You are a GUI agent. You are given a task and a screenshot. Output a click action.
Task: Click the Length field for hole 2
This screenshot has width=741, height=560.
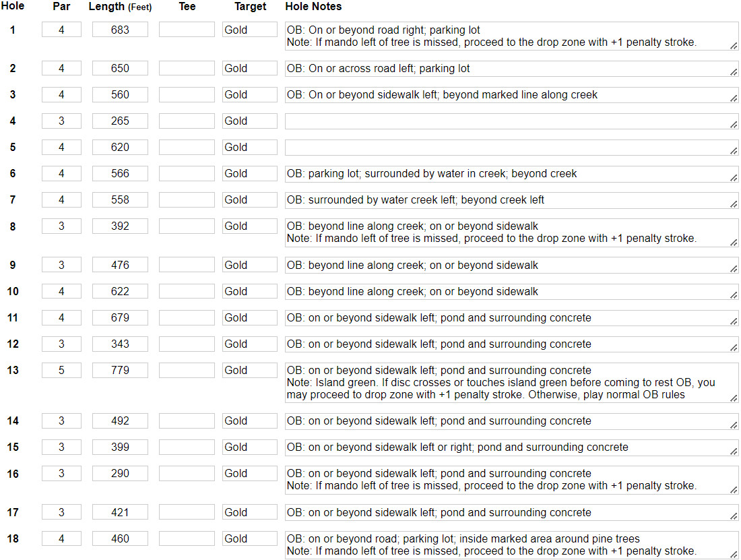point(120,69)
